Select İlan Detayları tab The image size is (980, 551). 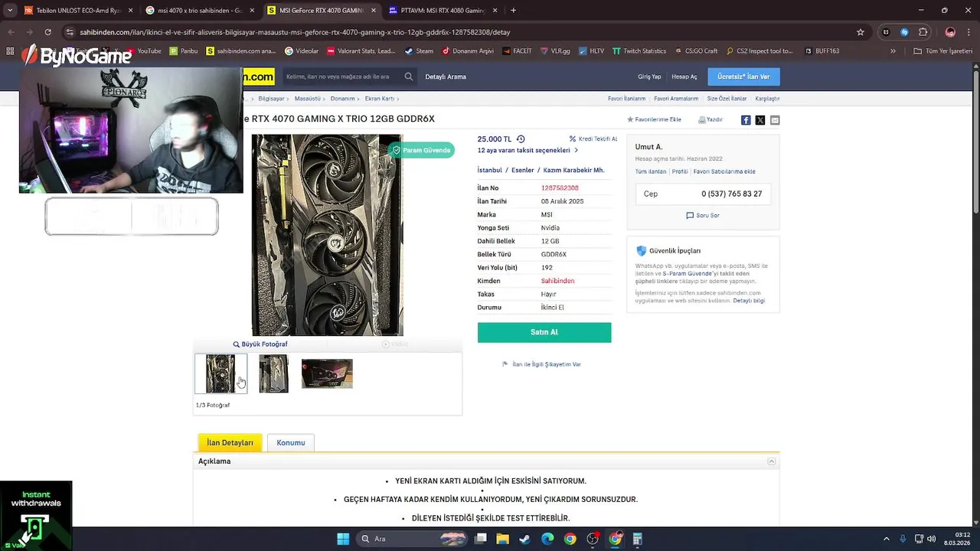coord(230,442)
